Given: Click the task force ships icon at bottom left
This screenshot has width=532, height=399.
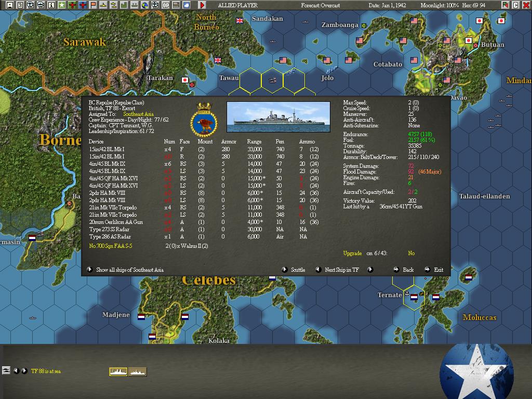Looking at the screenshot, I should coord(6,370).
